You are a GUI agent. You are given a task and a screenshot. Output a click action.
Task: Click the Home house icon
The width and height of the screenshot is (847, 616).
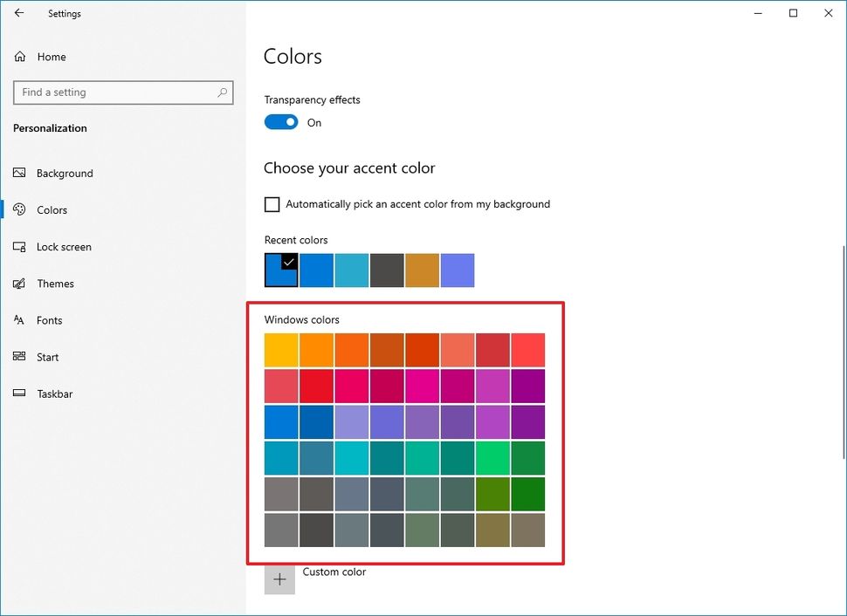coord(20,56)
